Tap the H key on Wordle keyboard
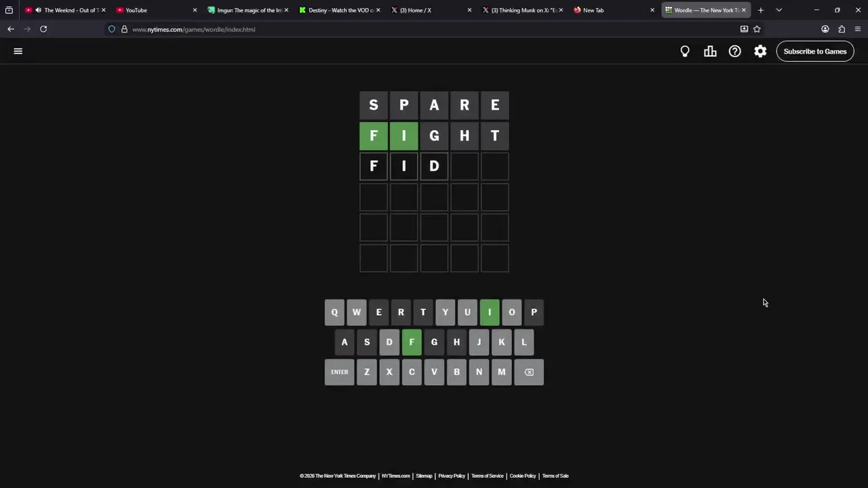Viewport: 868px width, 488px height. click(456, 342)
